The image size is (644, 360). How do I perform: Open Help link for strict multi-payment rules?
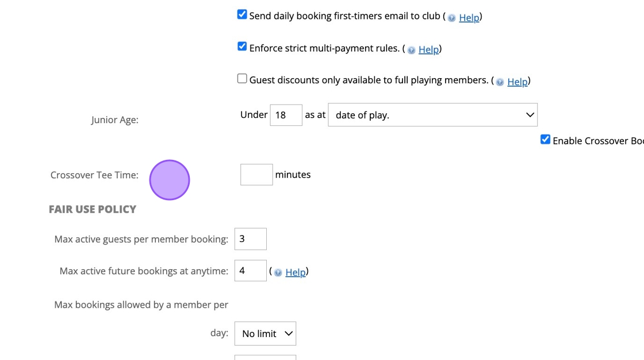tap(428, 50)
